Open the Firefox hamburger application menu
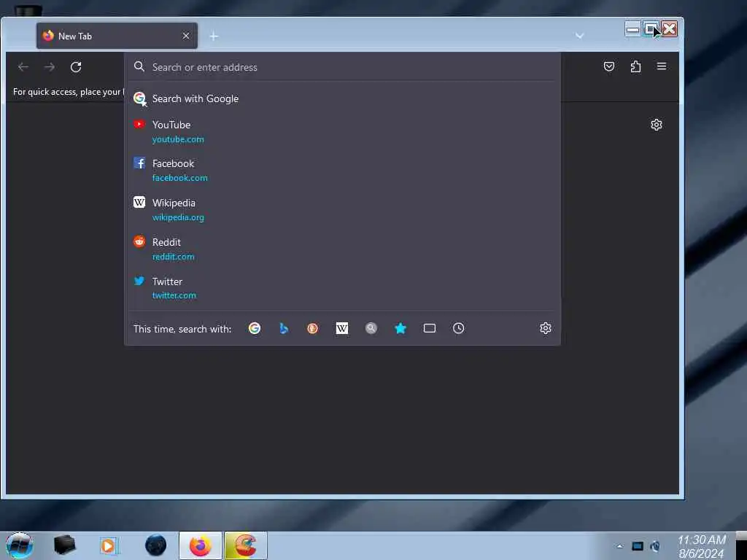This screenshot has width=747, height=560. click(662, 66)
